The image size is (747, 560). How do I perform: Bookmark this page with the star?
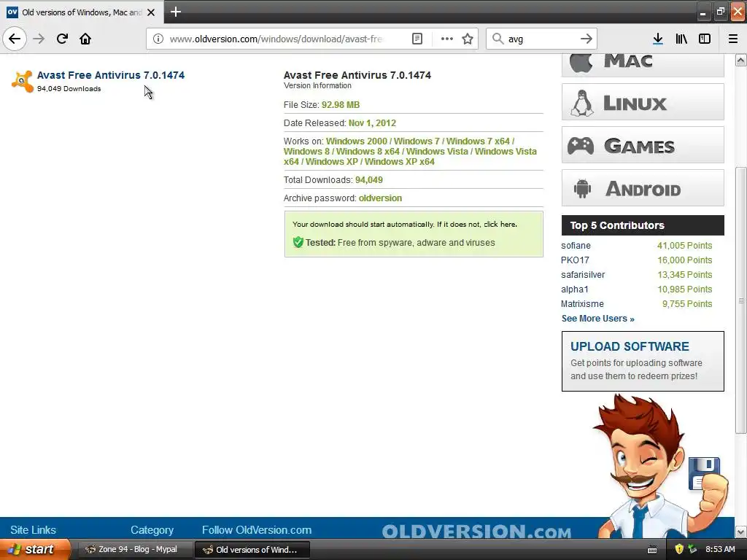468,39
